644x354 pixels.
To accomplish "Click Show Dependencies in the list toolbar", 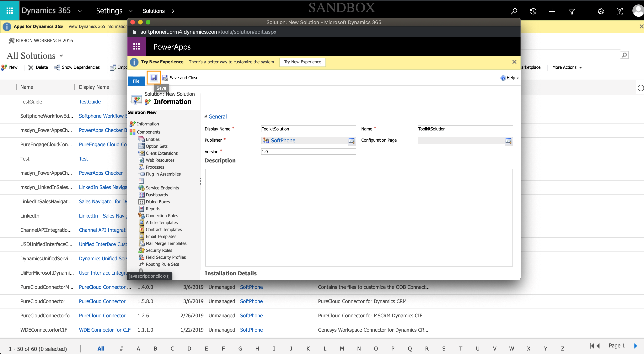I will (x=77, y=67).
